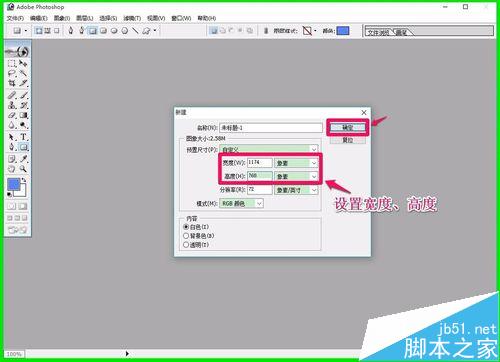Toggle Paths mode in options bar
Screen dimensions: 500x362
[x=48, y=31]
